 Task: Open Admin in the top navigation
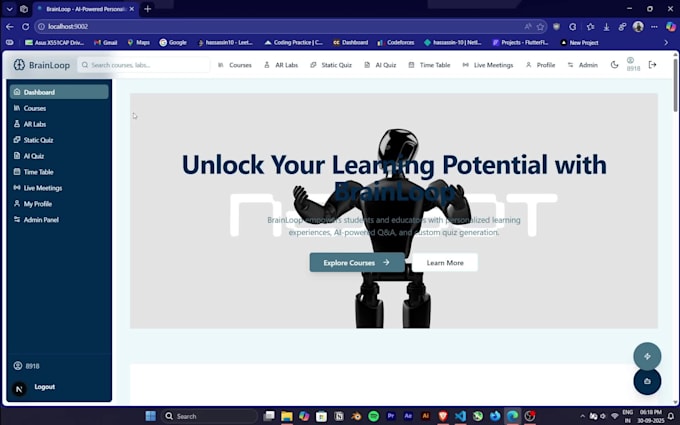click(x=582, y=65)
